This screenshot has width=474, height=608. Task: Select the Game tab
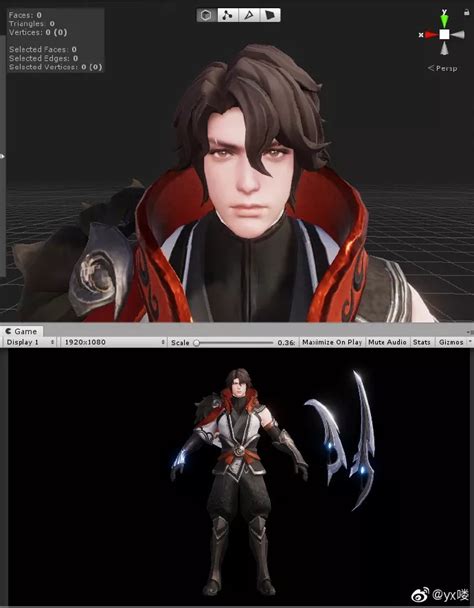point(22,331)
